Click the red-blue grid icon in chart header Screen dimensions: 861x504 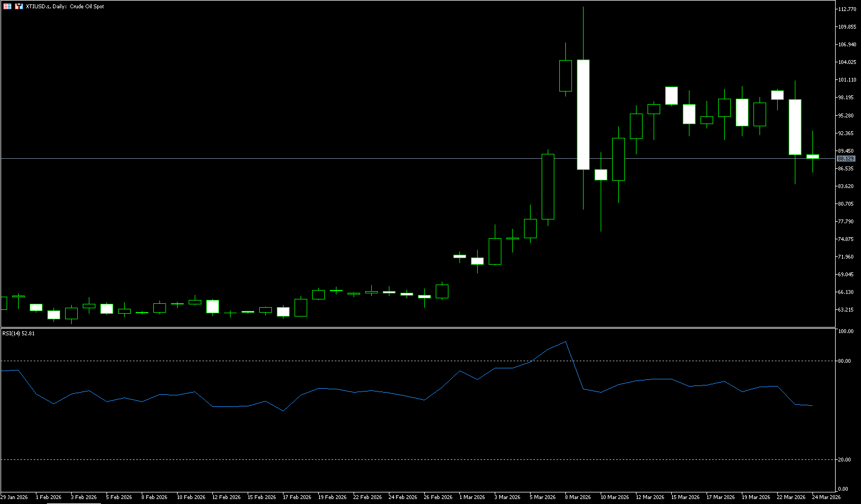pos(7,6)
